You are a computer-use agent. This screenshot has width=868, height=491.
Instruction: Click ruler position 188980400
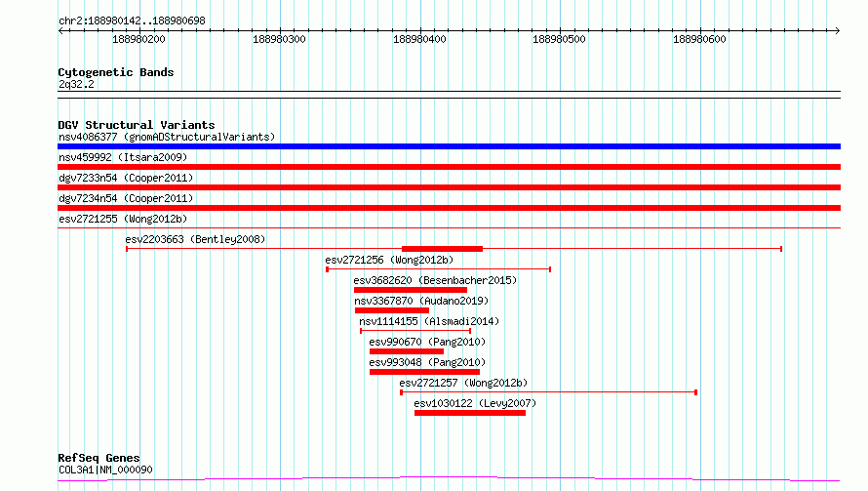point(419,39)
